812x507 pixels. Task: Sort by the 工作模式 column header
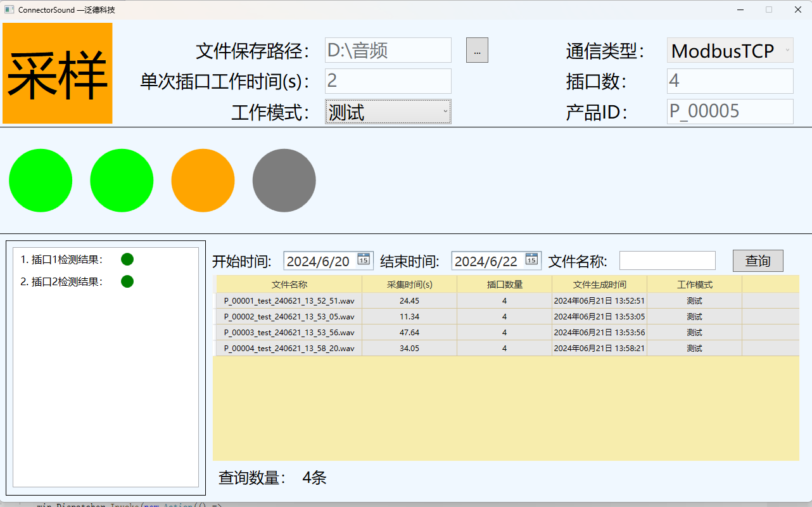coord(695,285)
